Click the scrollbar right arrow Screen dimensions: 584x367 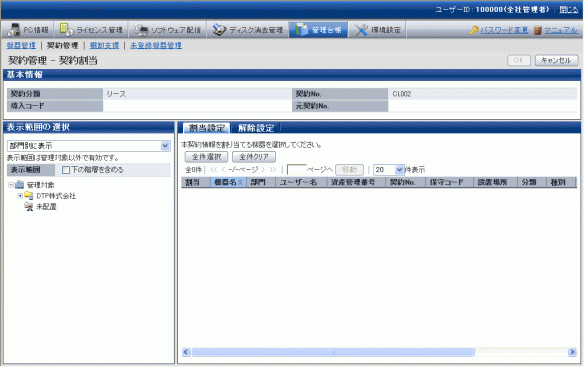572,352
